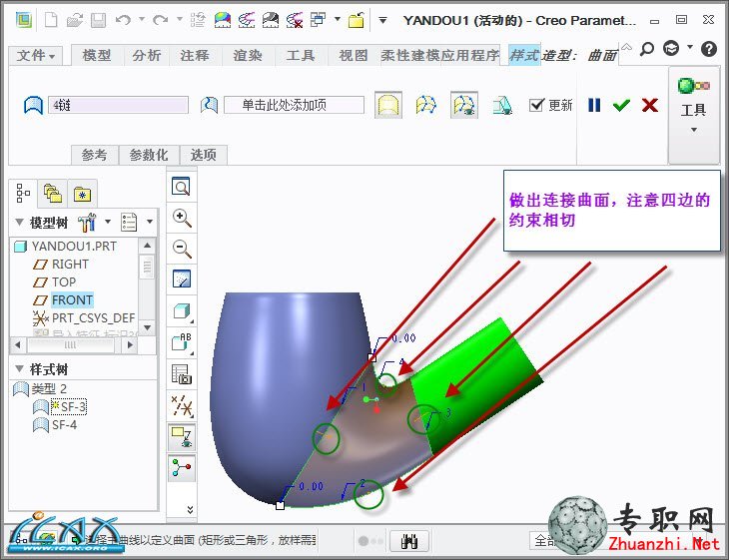Click the surface connection icon

426,105
